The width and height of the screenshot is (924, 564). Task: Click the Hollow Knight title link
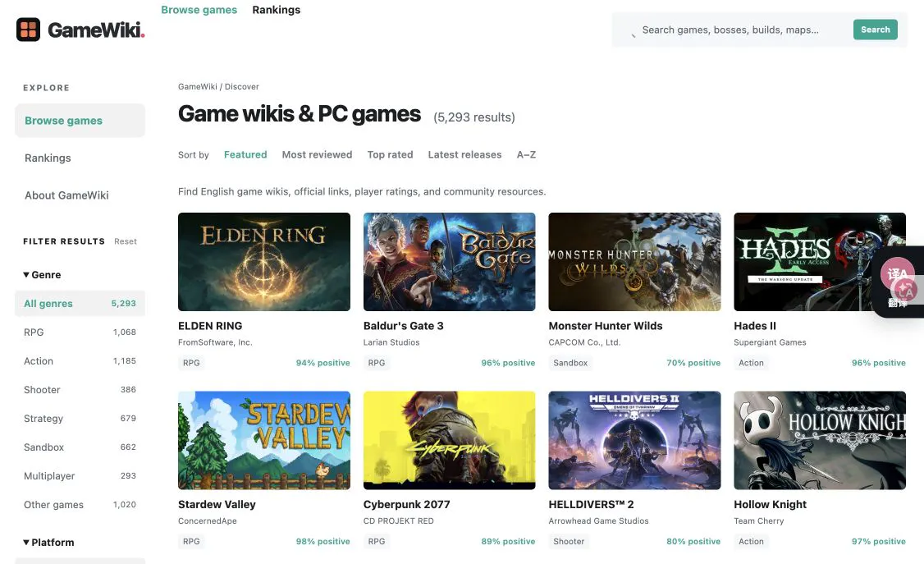click(771, 504)
